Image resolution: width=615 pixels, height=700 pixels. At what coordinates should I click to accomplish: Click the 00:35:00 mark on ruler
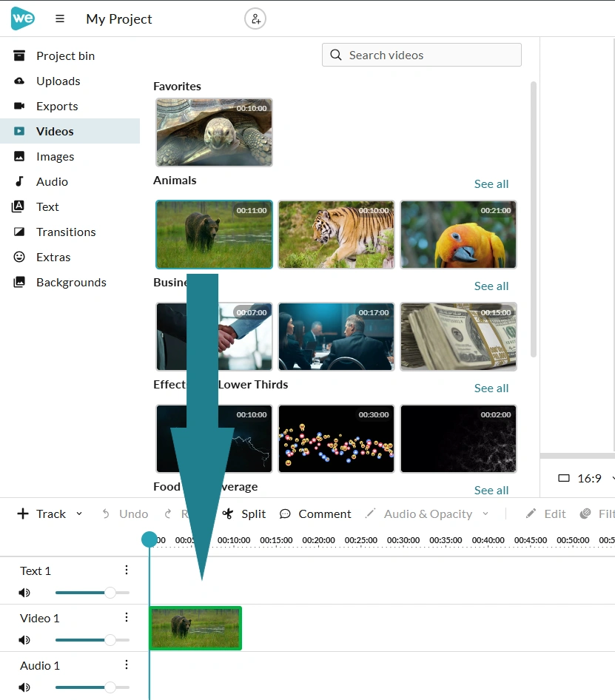(446, 540)
